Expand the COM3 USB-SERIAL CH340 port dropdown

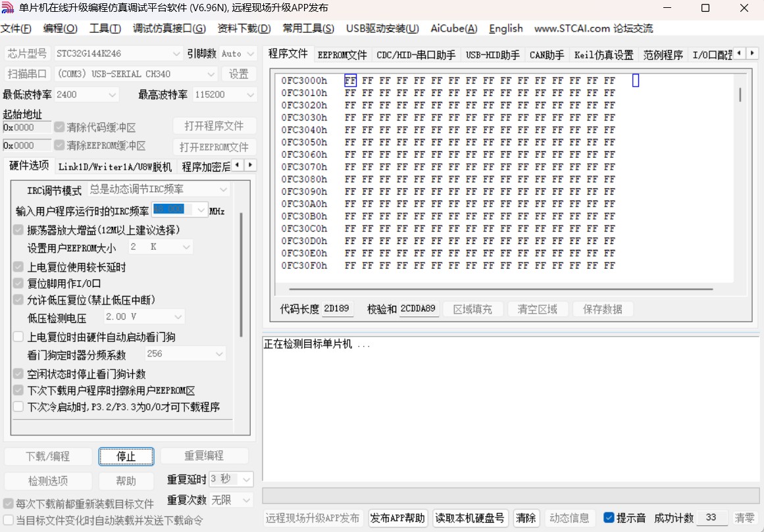pos(211,74)
